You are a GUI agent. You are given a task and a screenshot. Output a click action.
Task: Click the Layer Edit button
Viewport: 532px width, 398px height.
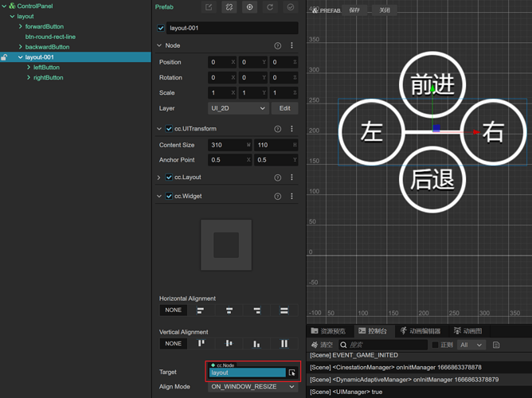284,108
